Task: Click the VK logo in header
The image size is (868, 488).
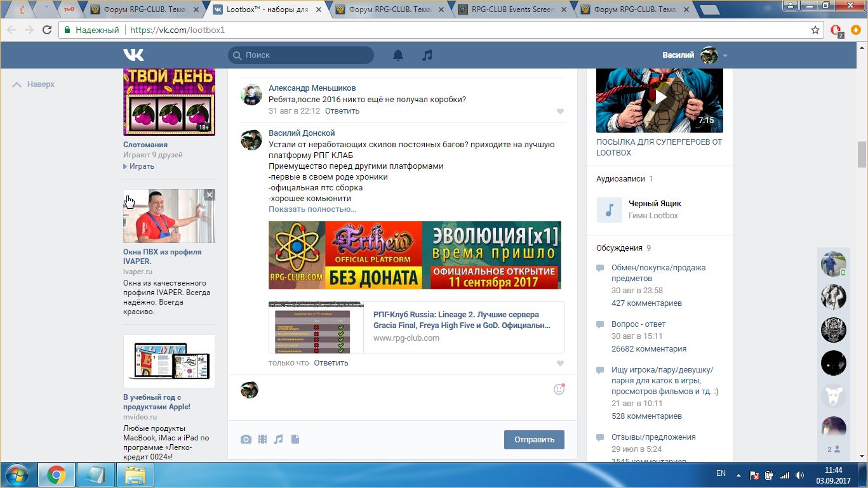Action: pos(133,55)
